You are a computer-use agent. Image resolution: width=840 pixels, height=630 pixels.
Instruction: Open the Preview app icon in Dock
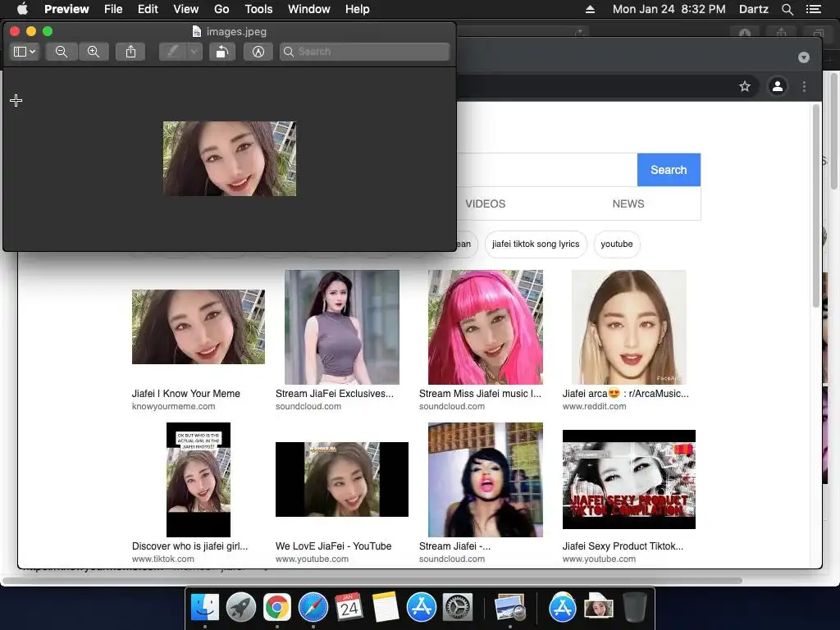pos(509,608)
